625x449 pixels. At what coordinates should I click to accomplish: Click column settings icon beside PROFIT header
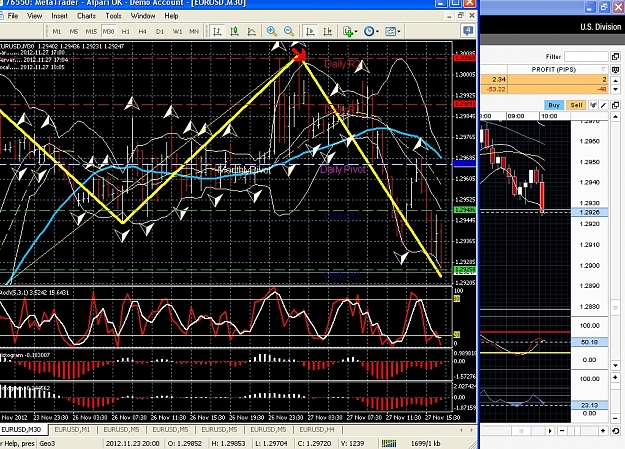pyautogui.click(x=615, y=70)
